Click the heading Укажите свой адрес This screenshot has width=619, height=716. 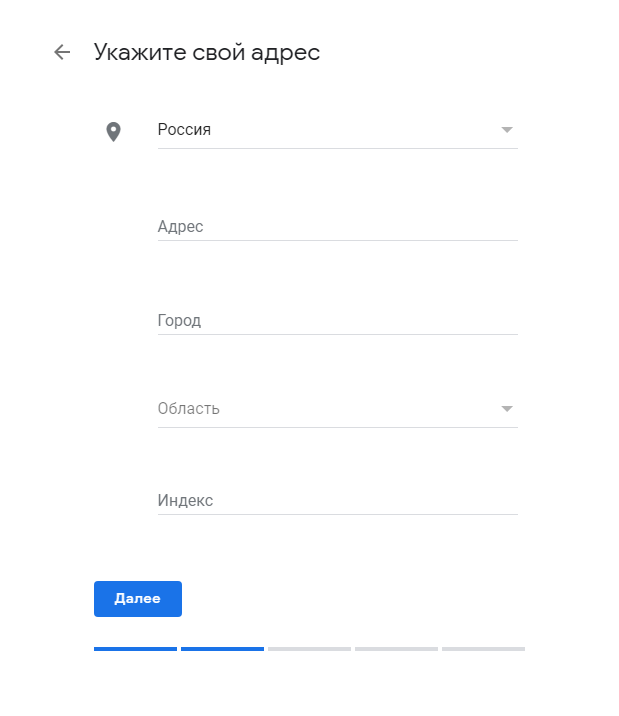(x=207, y=52)
